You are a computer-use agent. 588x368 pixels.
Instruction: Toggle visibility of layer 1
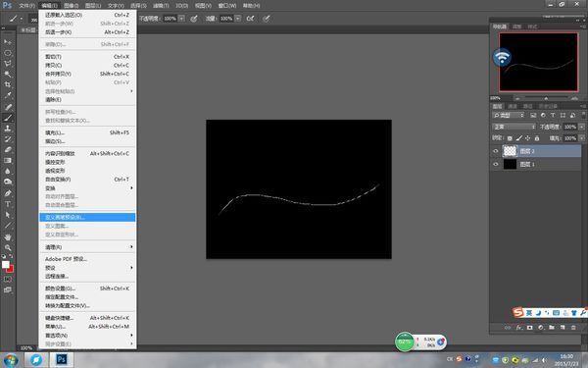click(x=495, y=164)
